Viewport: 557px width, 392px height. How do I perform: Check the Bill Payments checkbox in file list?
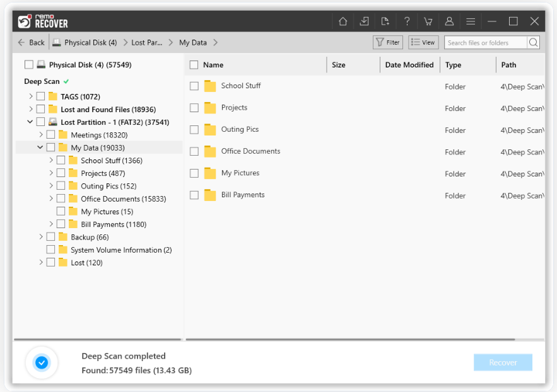[194, 195]
